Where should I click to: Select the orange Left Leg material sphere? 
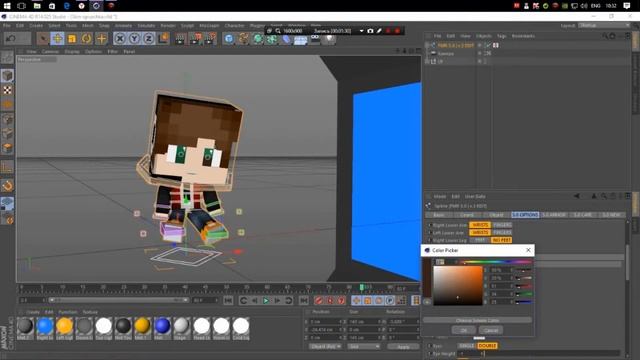click(64, 326)
